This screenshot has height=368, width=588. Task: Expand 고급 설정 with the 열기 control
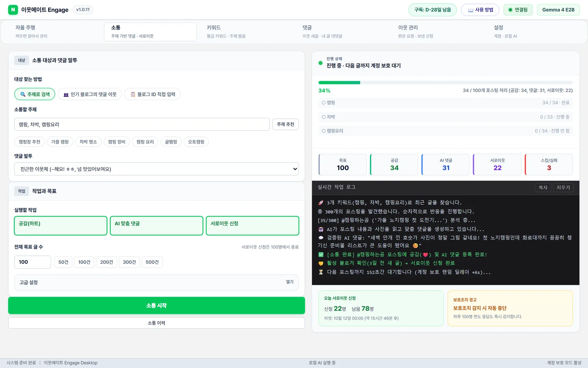pos(290,282)
